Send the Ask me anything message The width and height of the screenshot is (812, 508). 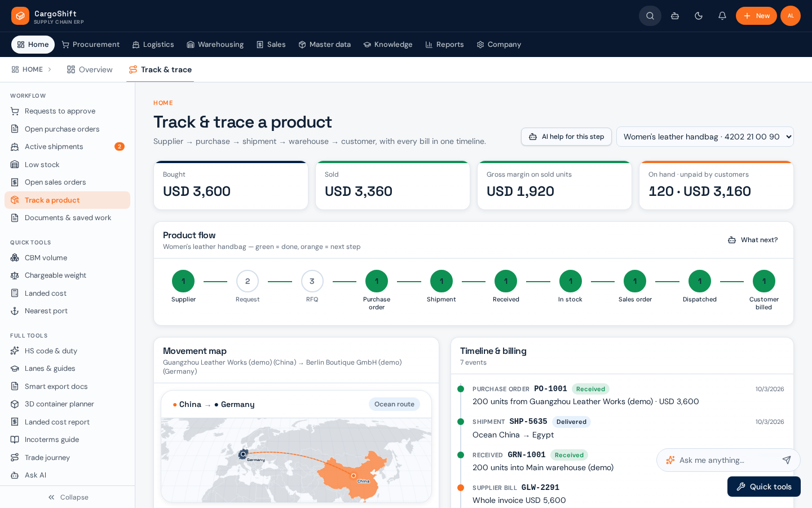click(787, 460)
